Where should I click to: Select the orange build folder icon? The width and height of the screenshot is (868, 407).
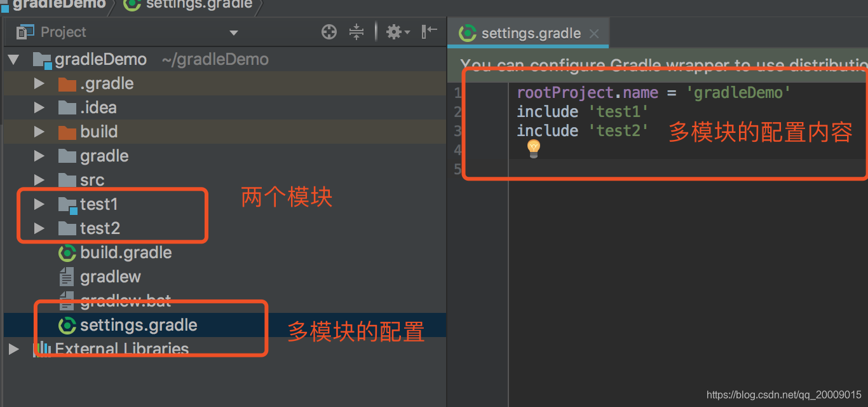click(67, 132)
